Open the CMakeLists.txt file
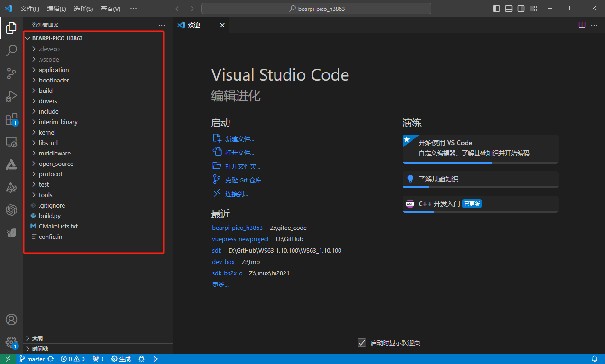 98,226
